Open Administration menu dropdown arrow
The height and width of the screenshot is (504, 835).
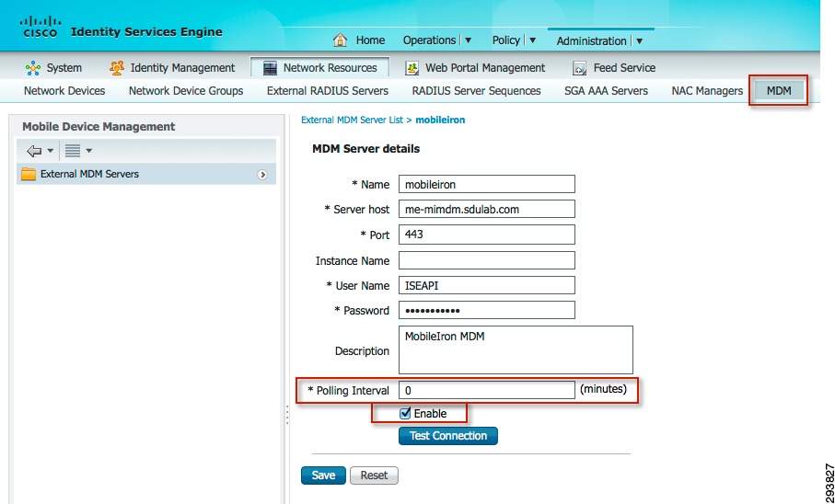click(x=640, y=41)
